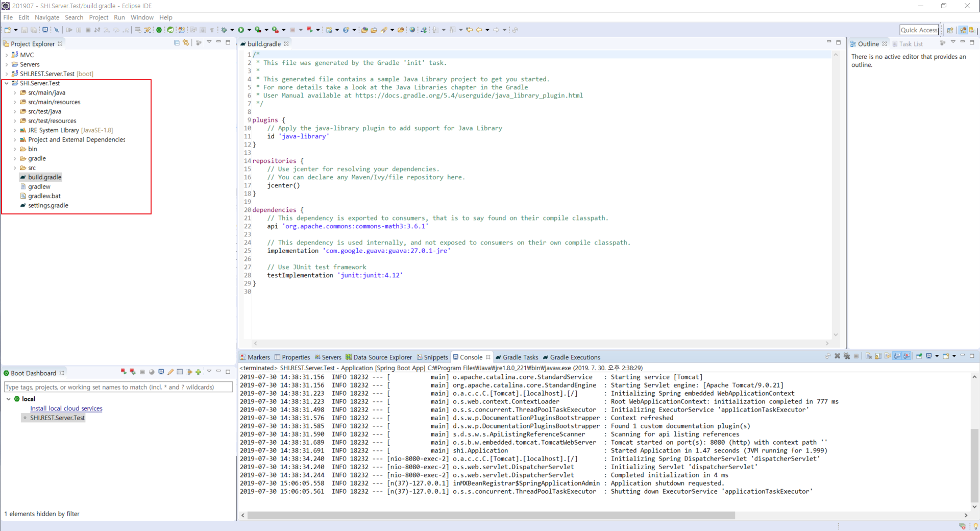Click the green Relaunch Spring icon in toolbar
The width and height of the screenshot is (980, 531).
170,30
